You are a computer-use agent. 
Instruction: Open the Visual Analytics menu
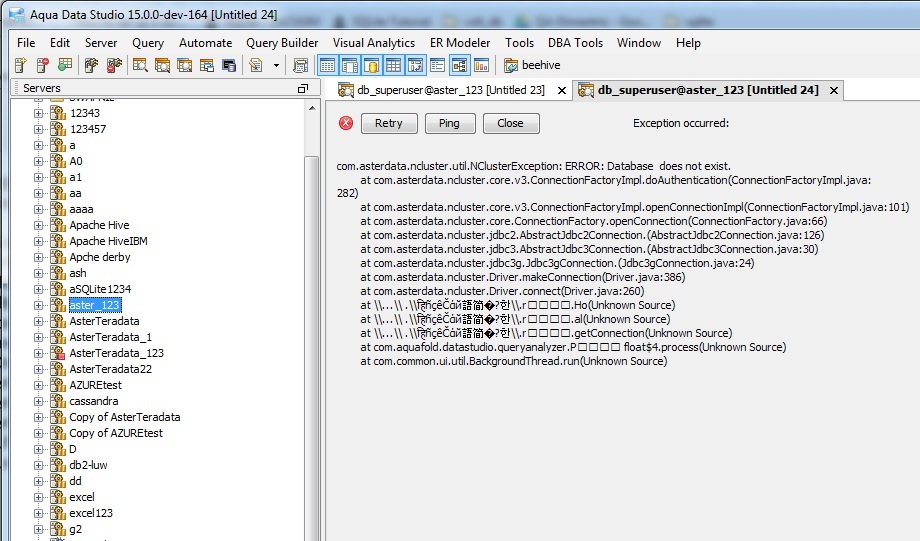pyautogui.click(x=374, y=43)
